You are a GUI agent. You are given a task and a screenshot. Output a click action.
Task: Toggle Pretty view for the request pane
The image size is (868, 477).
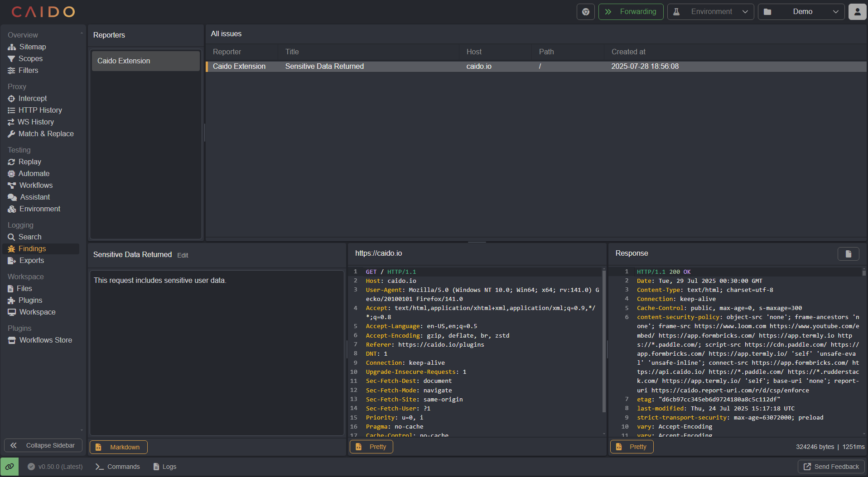(371, 447)
